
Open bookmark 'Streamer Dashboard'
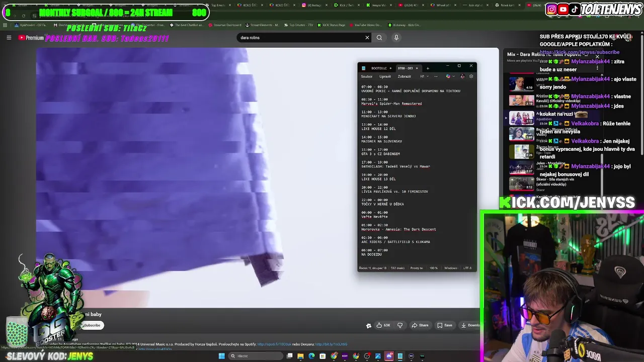click(224, 25)
